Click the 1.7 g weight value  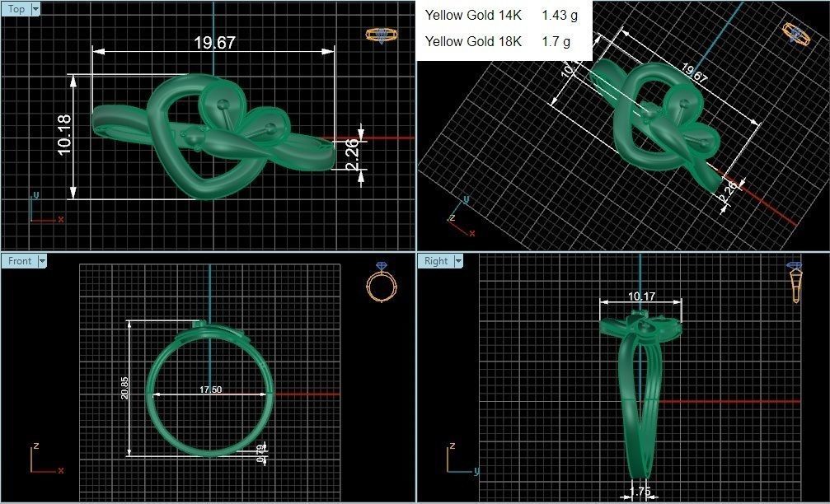click(x=556, y=41)
